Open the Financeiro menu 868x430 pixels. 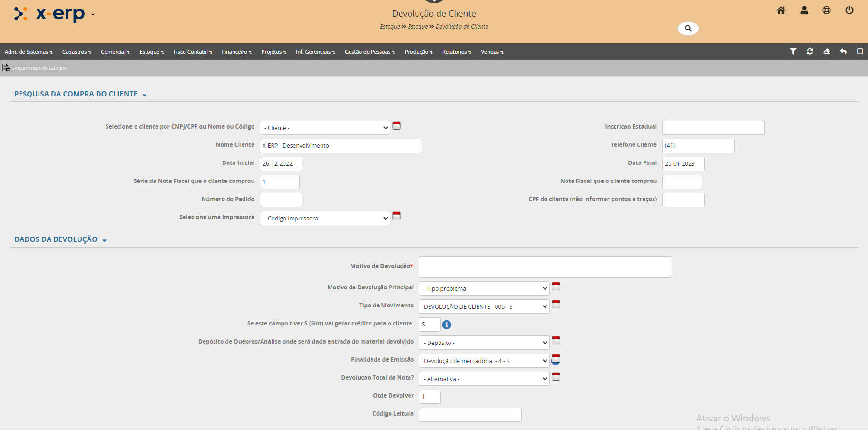pyautogui.click(x=236, y=52)
